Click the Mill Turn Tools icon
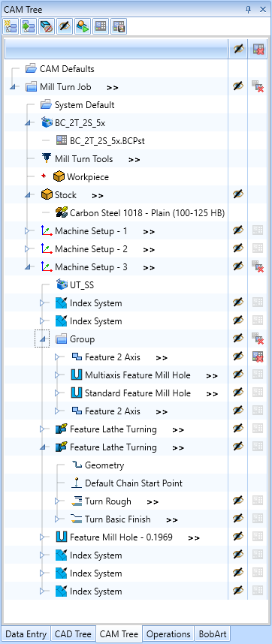The height and width of the screenshot is (644, 272). tap(47, 158)
